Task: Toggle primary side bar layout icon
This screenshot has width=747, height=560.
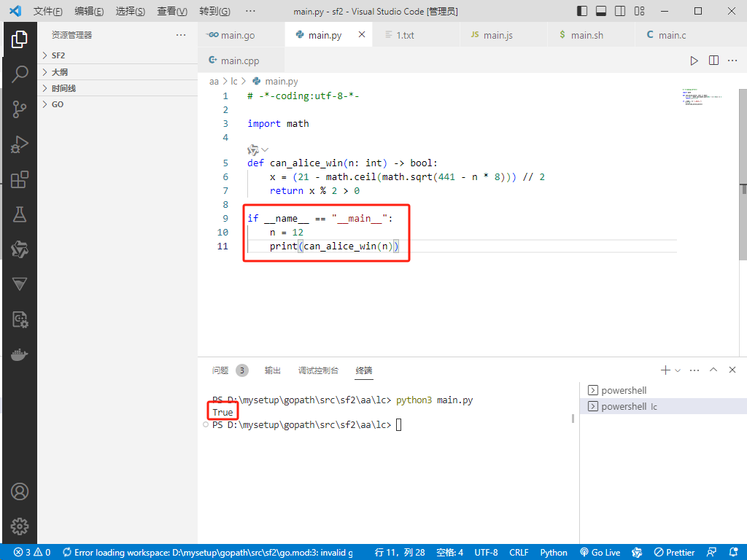Action: (x=582, y=11)
